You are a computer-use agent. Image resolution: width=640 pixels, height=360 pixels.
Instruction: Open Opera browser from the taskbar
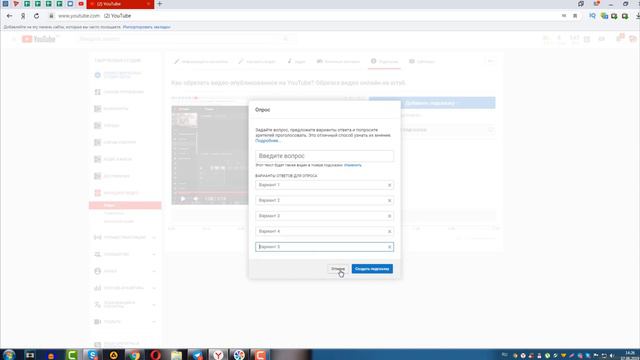coord(156,355)
